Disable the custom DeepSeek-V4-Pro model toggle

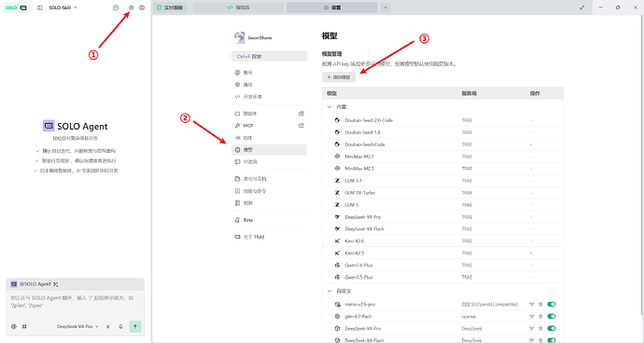pyautogui.click(x=552, y=329)
